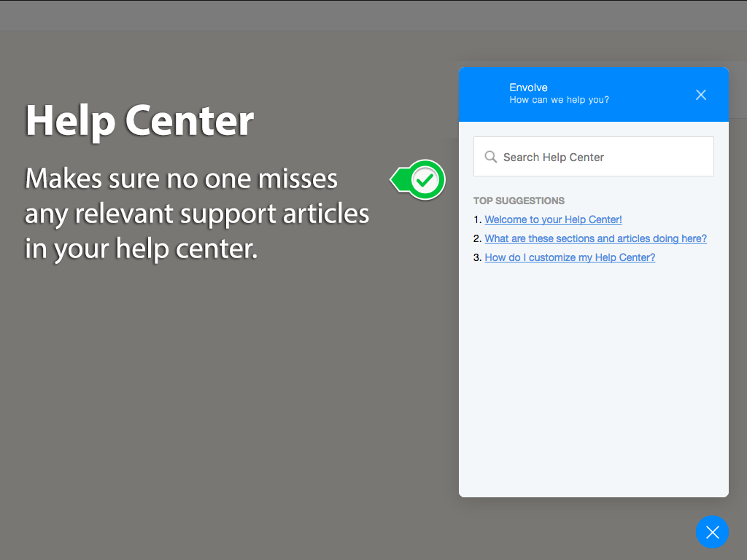747x560 pixels.
Task: Click the "How can we help you?" subtitle
Action: [x=559, y=100]
